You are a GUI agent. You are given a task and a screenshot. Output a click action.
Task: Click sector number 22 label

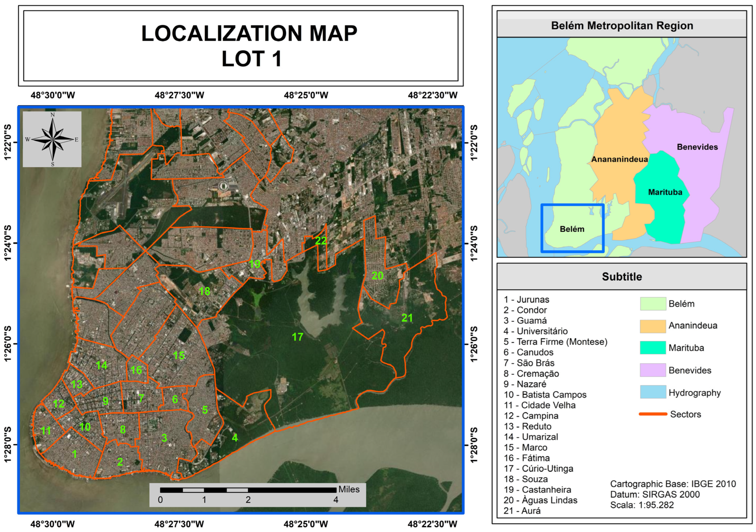coord(321,241)
